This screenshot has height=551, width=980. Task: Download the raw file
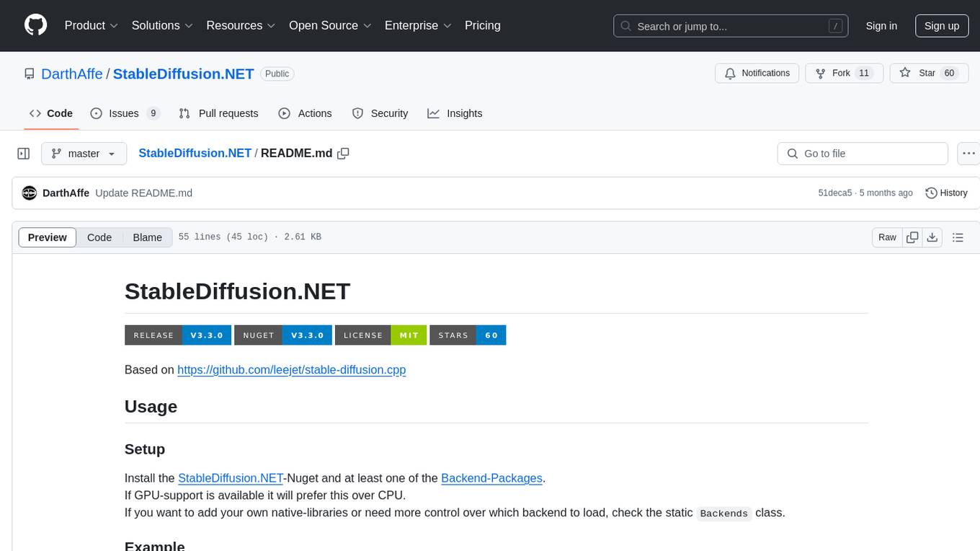(x=932, y=237)
